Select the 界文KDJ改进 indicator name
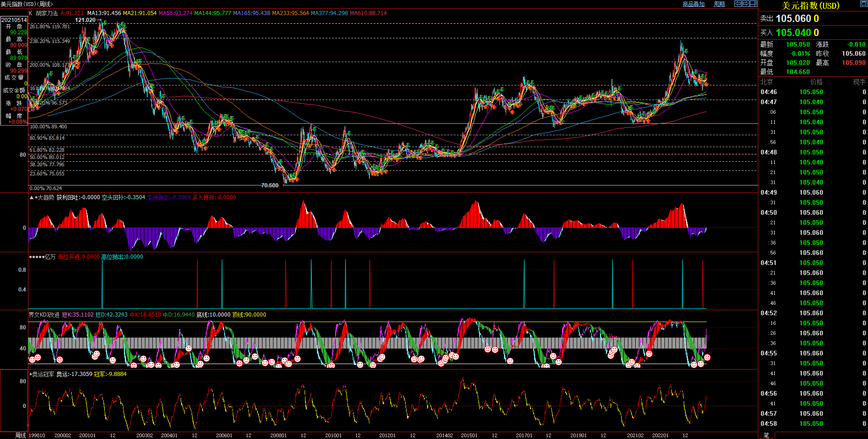This screenshot has width=868, height=439. pos(44,315)
